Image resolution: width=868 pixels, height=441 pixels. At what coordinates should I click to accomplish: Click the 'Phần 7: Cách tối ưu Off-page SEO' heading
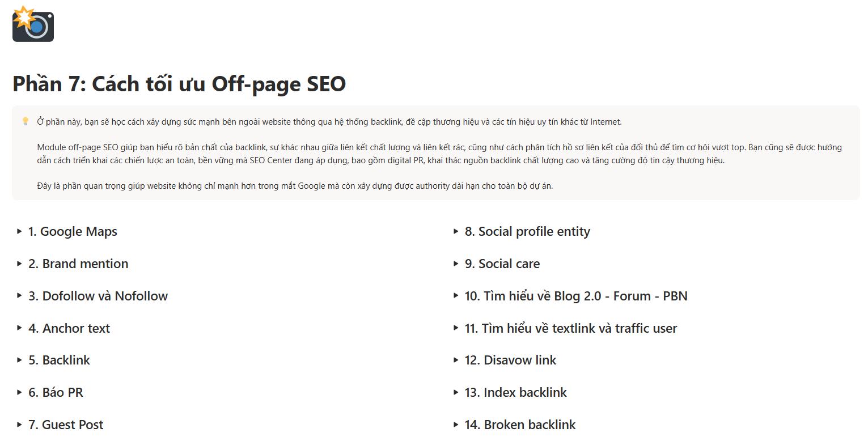pyautogui.click(x=179, y=84)
